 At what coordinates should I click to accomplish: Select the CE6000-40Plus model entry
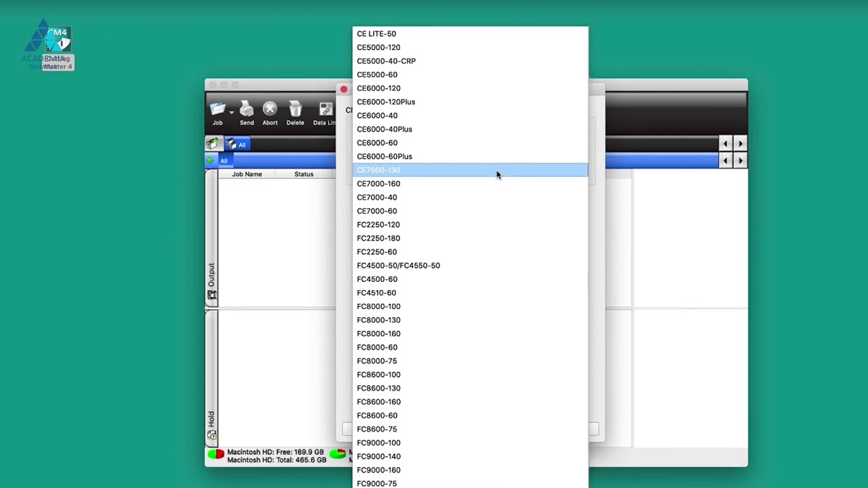(x=471, y=129)
